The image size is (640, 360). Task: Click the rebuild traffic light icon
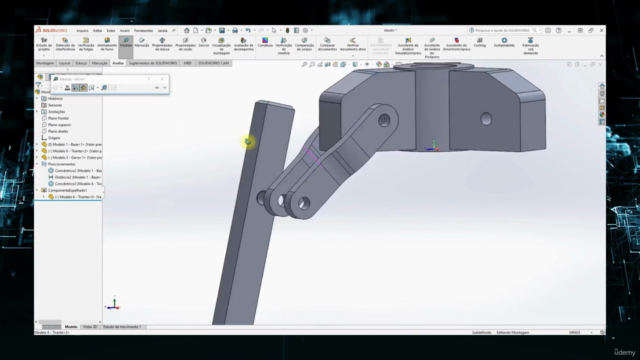287,30
